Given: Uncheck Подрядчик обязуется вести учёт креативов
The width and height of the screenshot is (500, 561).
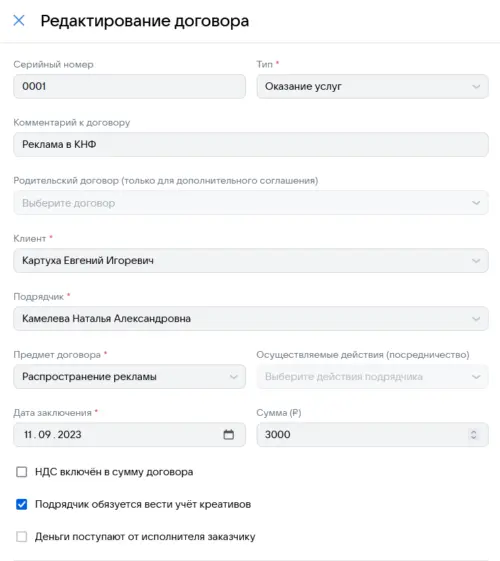Looking at the screenshot, I should click(x=21, y=504).
